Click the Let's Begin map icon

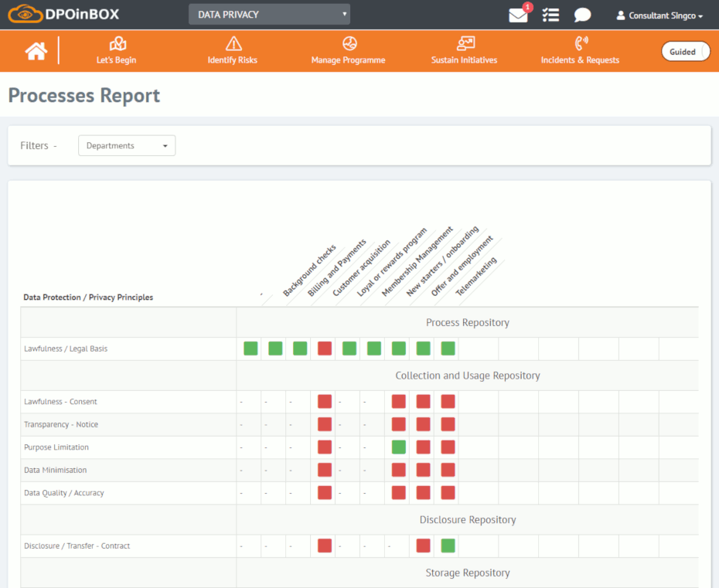click(x=117, y=43)
